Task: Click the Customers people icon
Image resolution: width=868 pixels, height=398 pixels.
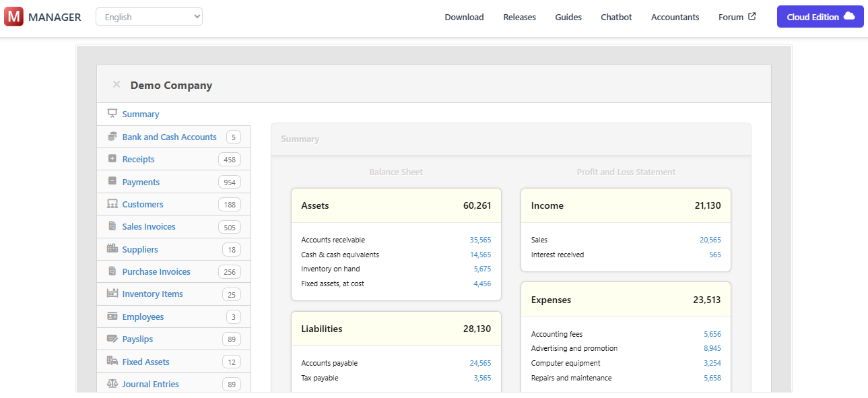Action: tap(111, 204)
